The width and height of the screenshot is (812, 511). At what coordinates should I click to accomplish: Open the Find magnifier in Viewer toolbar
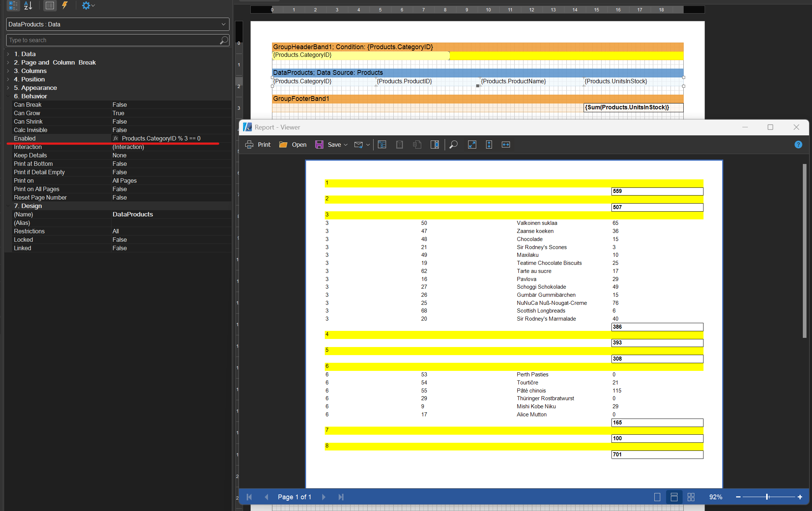point(453,145)
